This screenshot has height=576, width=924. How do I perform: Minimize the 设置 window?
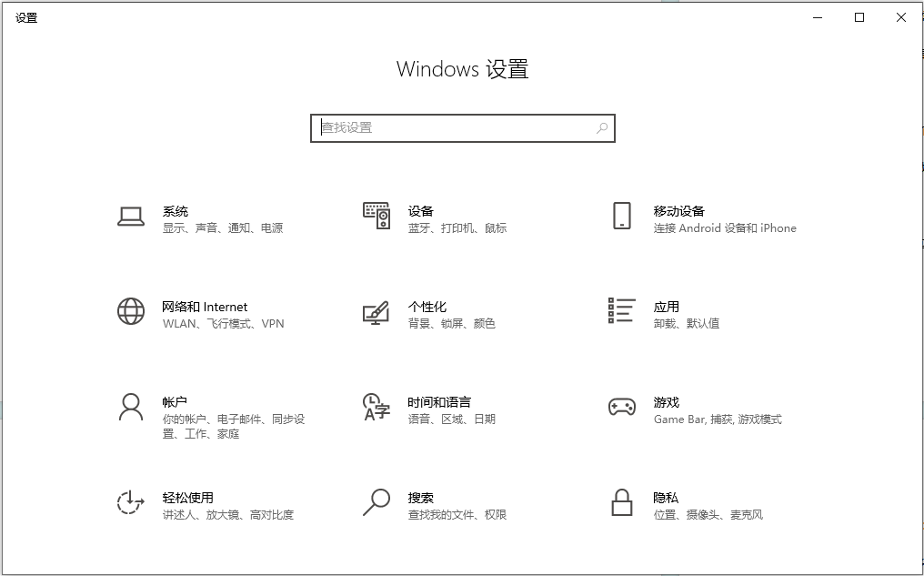tap(818, 17)
